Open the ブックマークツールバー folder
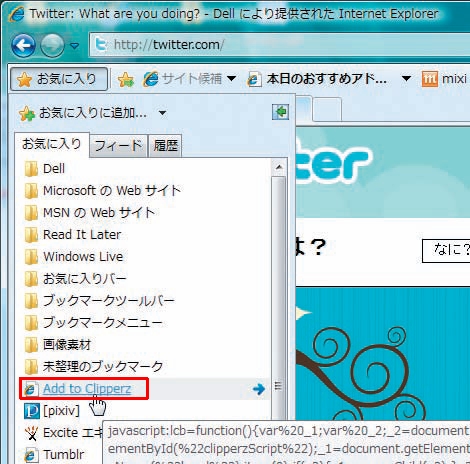Viewport: 470px width, 464px height. 100,301
